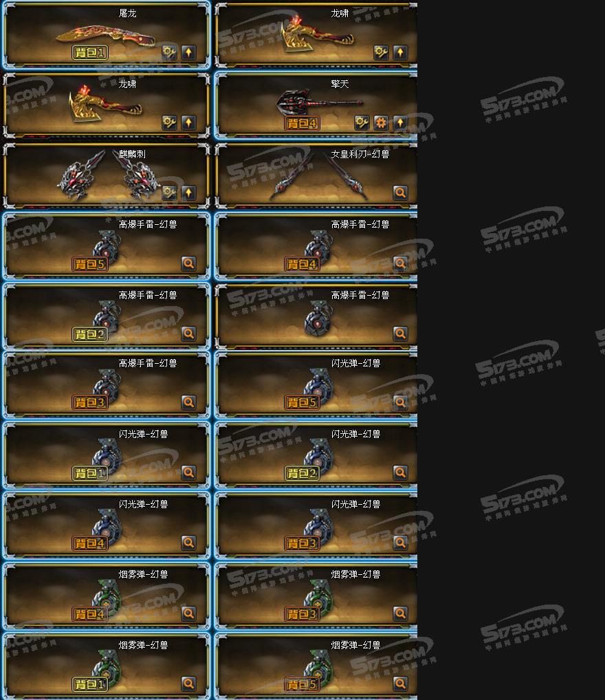Select the 擎天 shovel weapon image
605x700 pixels.
(x=320, y=102)
